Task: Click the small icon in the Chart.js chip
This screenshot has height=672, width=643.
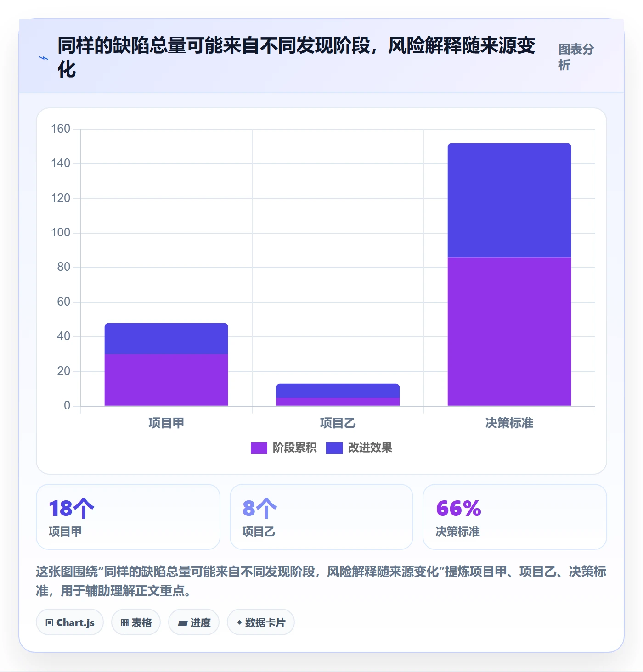Action: (x=50, y=623)
